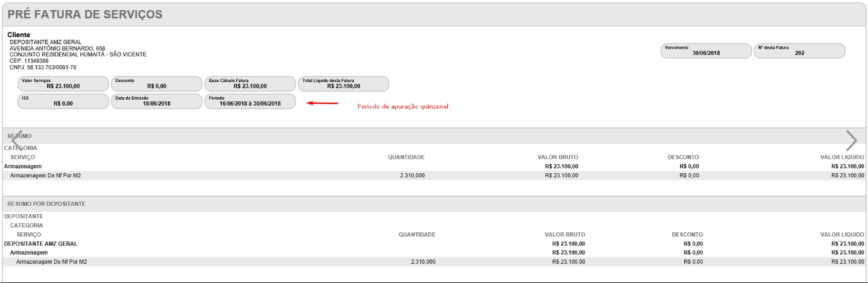The width and height of the screenshot is (868, 283).
Task: Click SERVIÇO header in Resumo por Depositante
Action: click(x=29, y=234)
